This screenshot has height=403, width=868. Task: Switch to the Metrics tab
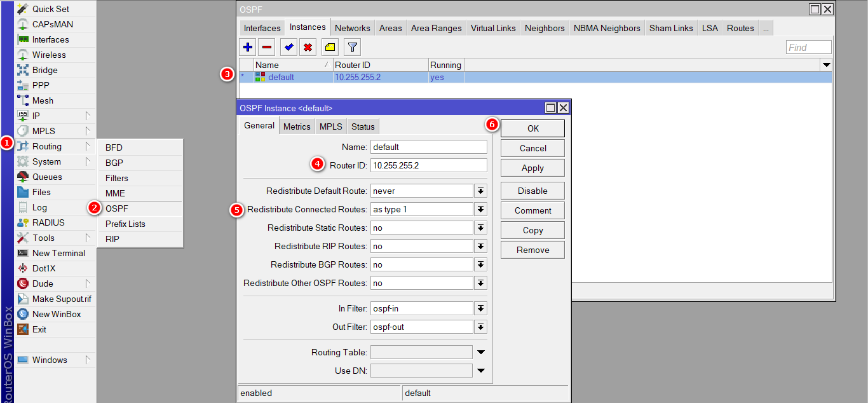click(297, 126)
